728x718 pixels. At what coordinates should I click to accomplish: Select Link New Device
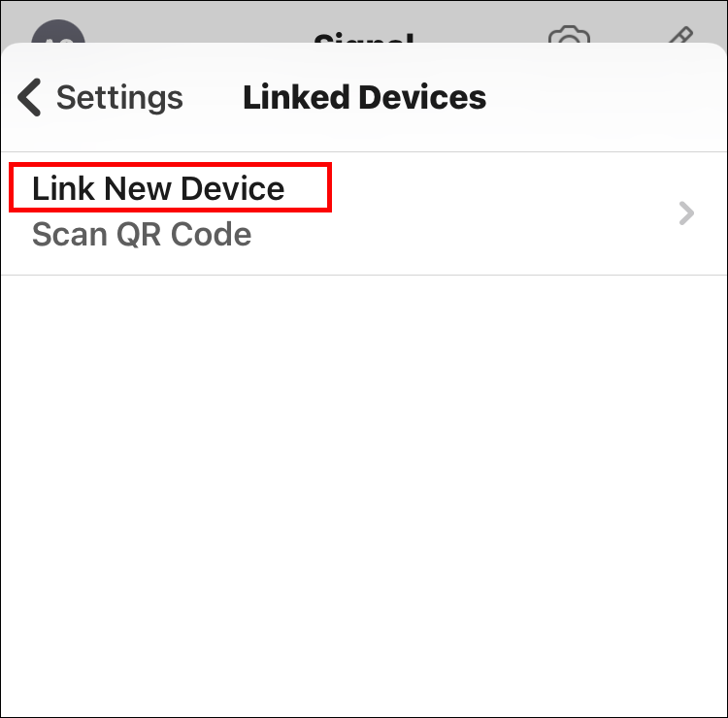point(158,188)
